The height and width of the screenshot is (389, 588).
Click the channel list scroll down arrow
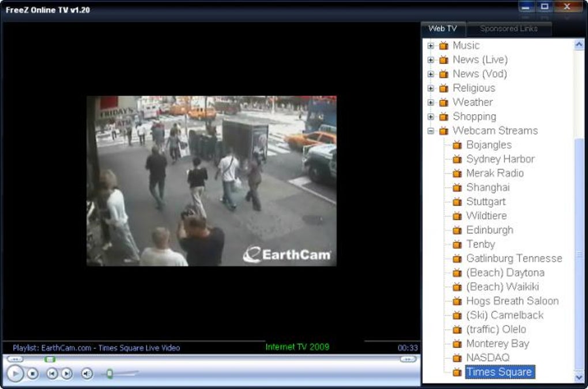pyautogui.click(x=579, y=377)
